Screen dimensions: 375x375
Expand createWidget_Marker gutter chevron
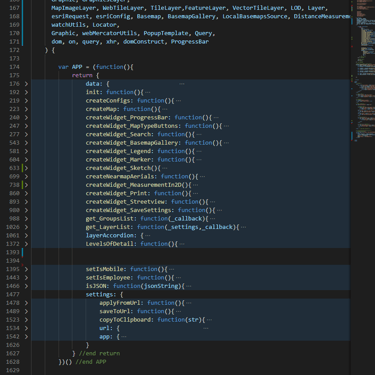pyautogui.click(x=26, y=160)
